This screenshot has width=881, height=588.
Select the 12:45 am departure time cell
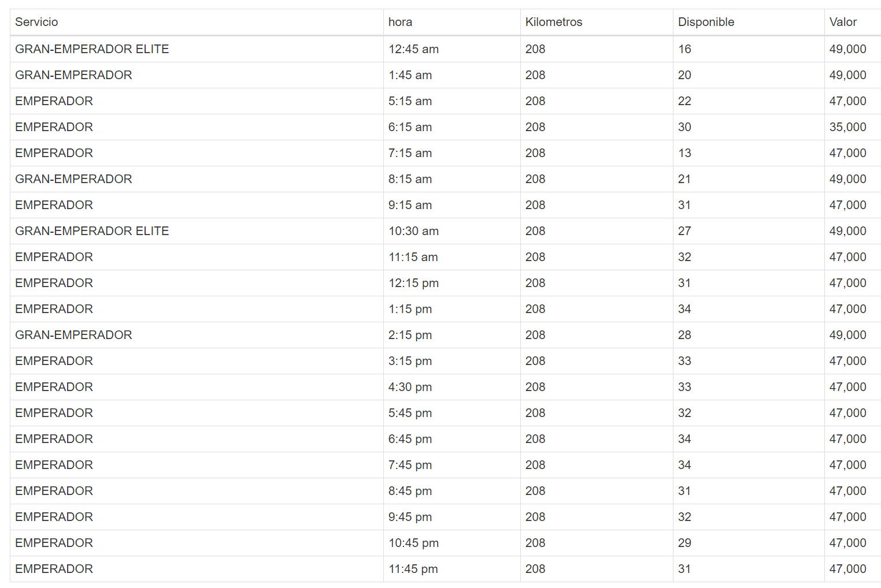[x=413, y=49]
